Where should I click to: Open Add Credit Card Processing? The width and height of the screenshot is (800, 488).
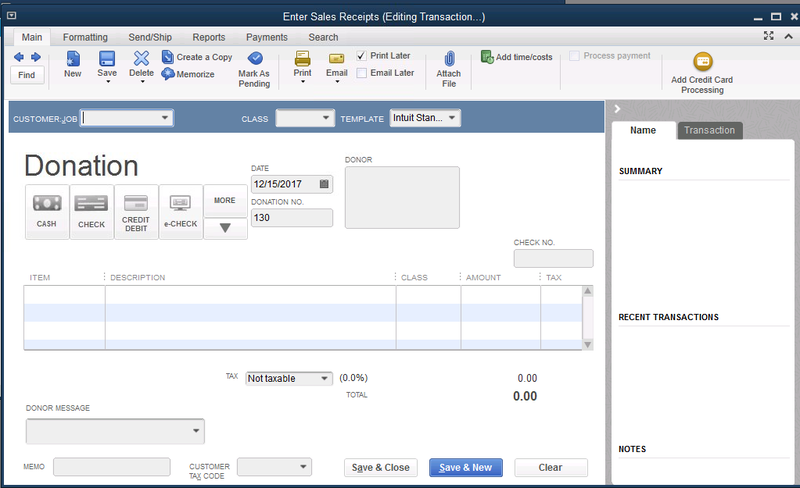click(x=703, y=72)
